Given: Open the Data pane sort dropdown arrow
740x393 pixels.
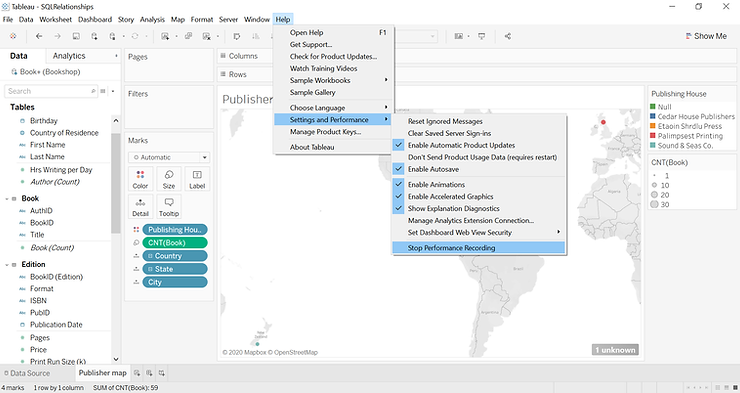Looking at the screenshot, I should click(x=113, y=91).
